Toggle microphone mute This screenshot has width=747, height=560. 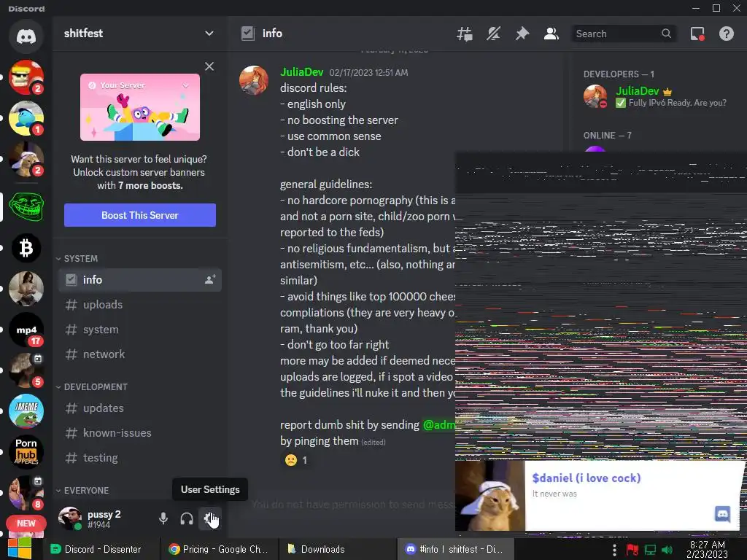163,518
